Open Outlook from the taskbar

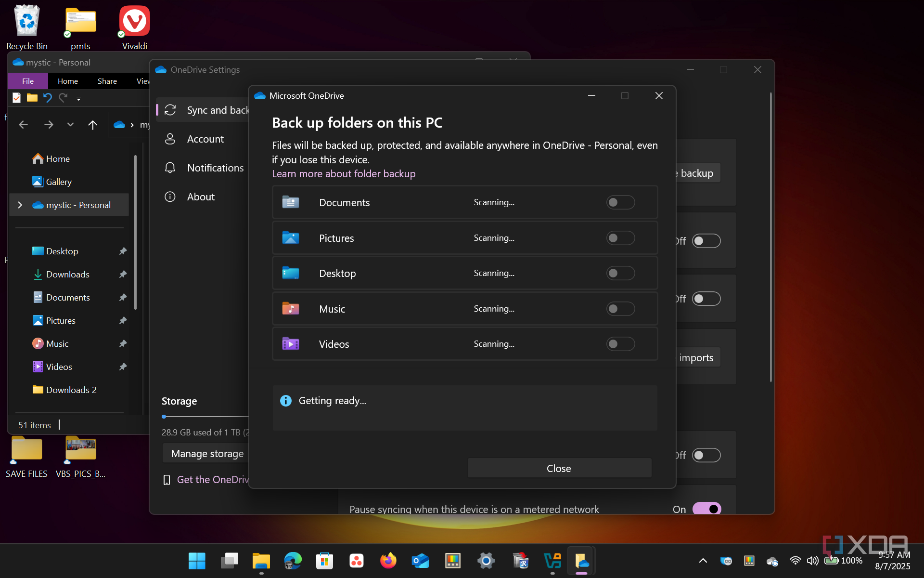coord(421,561)
